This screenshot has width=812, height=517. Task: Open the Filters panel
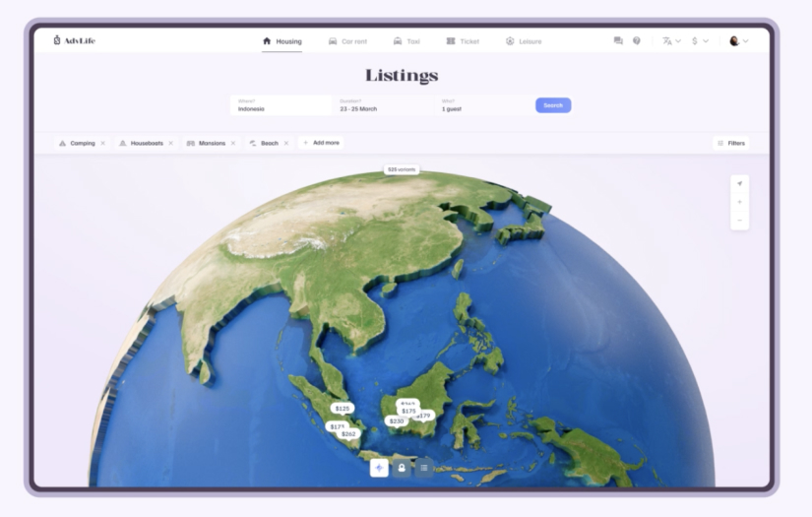click(731, 144)
